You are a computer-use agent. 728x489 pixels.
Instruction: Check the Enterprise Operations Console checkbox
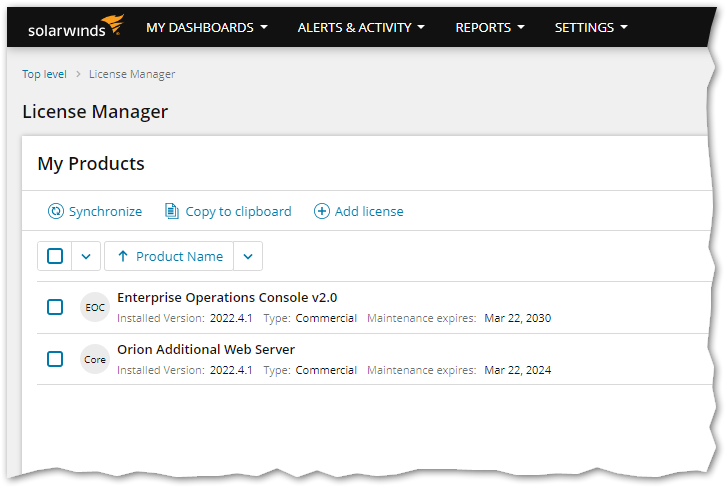click(x=55, y=307)
